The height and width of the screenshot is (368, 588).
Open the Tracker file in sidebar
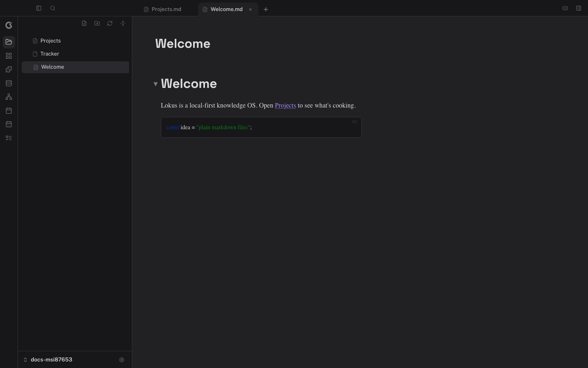[x=75, y=54]
